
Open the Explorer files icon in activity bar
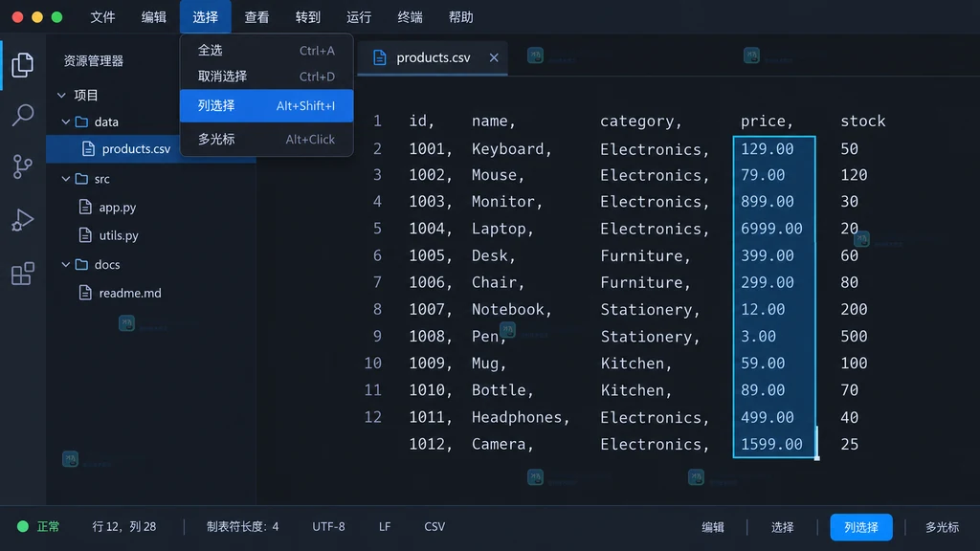point(23,65)
